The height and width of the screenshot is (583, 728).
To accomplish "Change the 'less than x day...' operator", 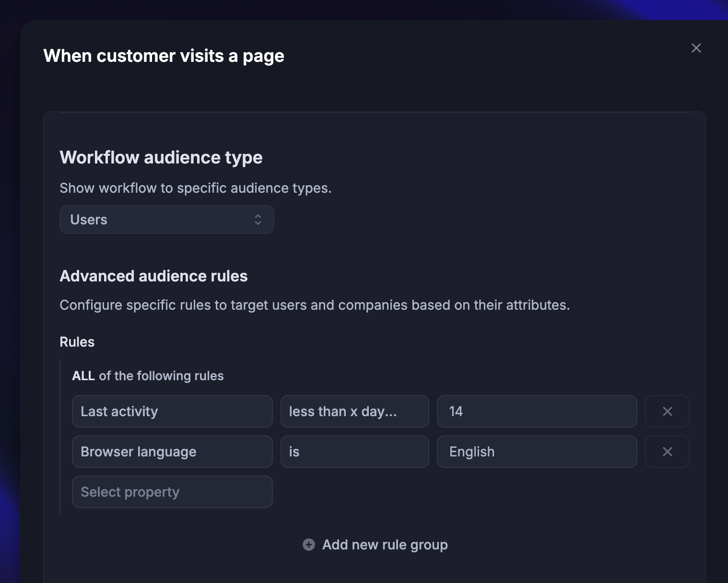I will pos(354,411).
